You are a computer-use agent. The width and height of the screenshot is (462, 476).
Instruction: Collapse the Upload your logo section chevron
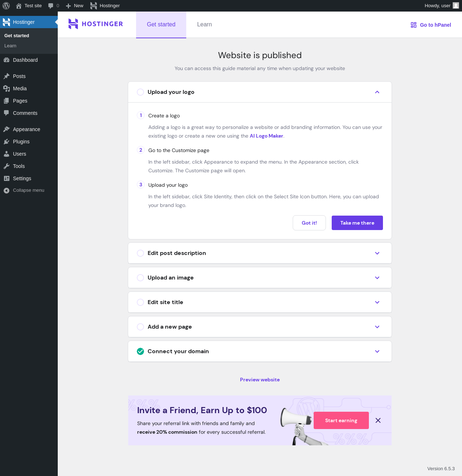[x=377, y=92]
